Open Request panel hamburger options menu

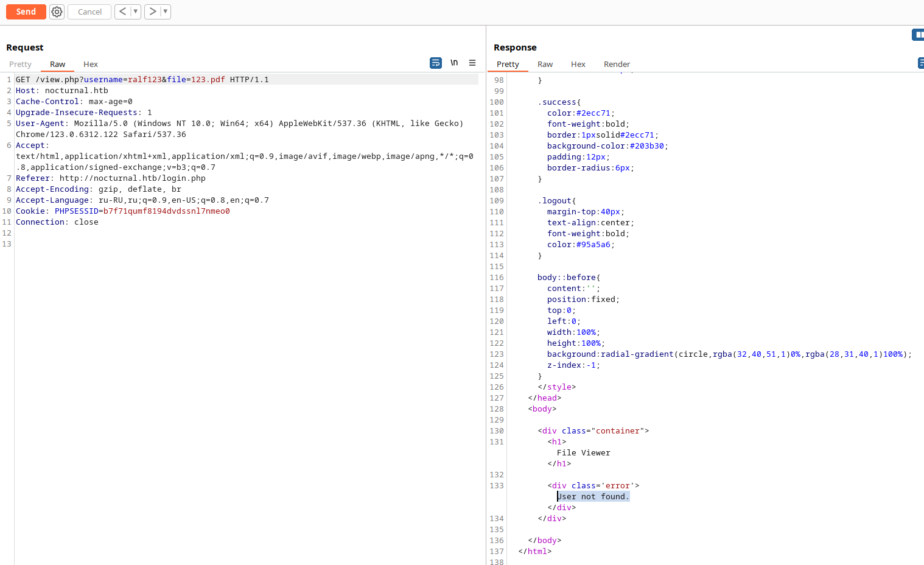[472, 63]
